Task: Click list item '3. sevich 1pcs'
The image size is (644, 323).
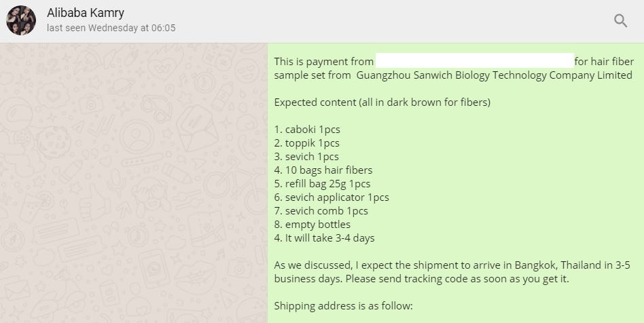Action: [306, 157]
